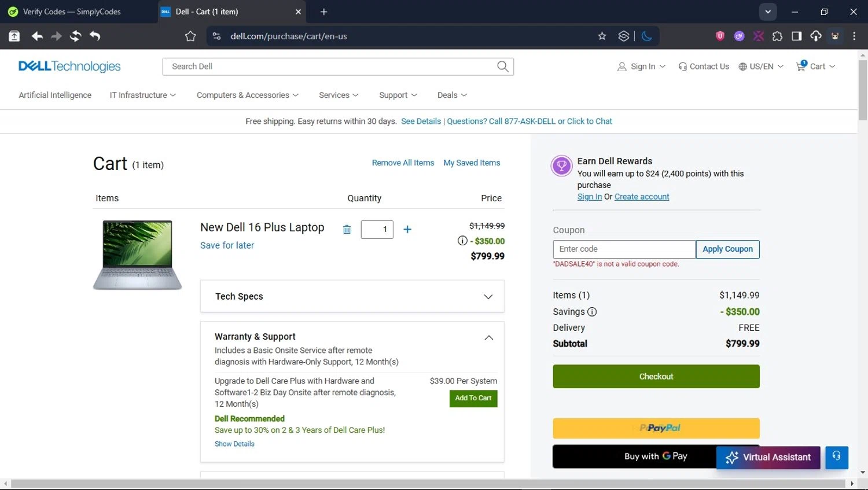
Task: Click the vertical page scrollbar
Action: 863,90
